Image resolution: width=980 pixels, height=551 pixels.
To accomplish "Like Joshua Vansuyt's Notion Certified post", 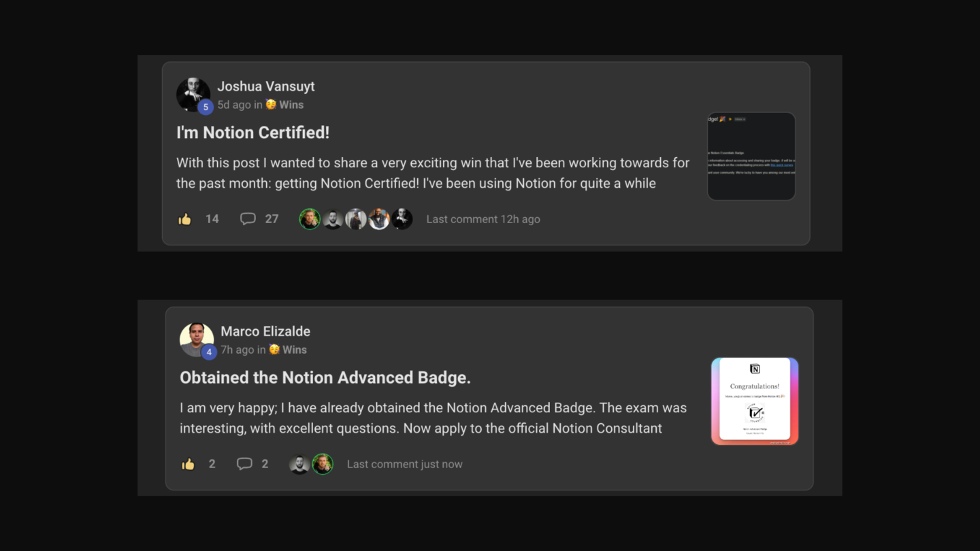I will 185,219.
